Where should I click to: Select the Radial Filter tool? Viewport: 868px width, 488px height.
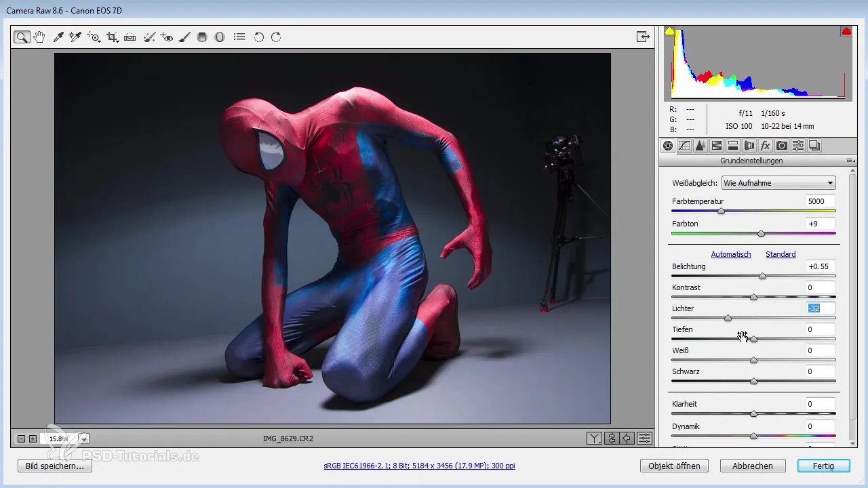[220, 37]
